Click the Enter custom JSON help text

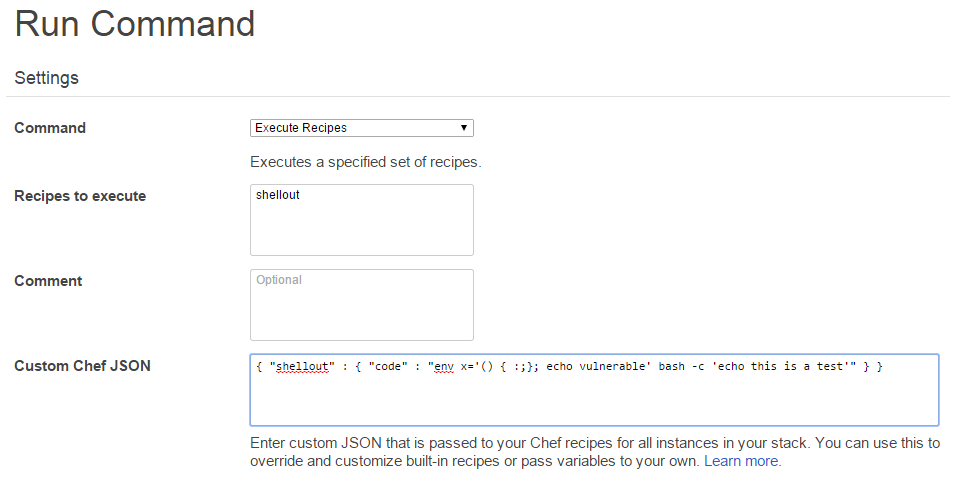pos(594,452)
